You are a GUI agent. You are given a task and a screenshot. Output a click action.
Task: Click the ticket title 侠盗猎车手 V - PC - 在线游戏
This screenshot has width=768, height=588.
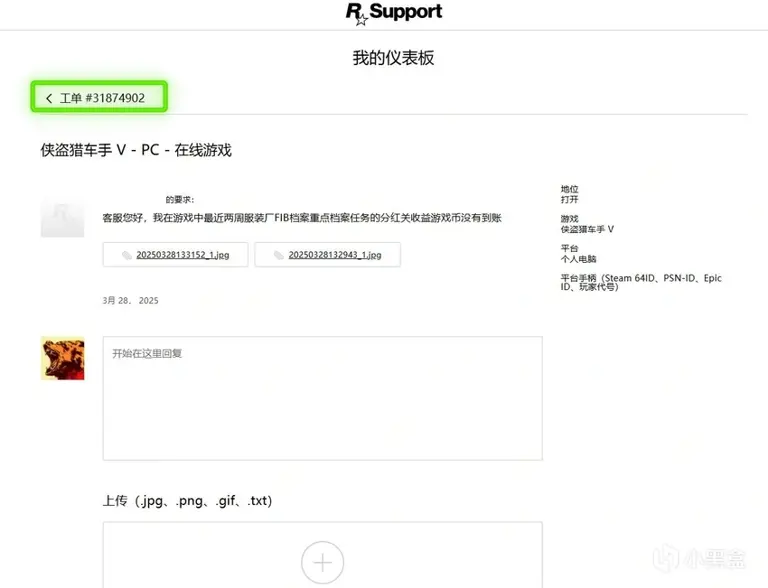pos(136,150)
